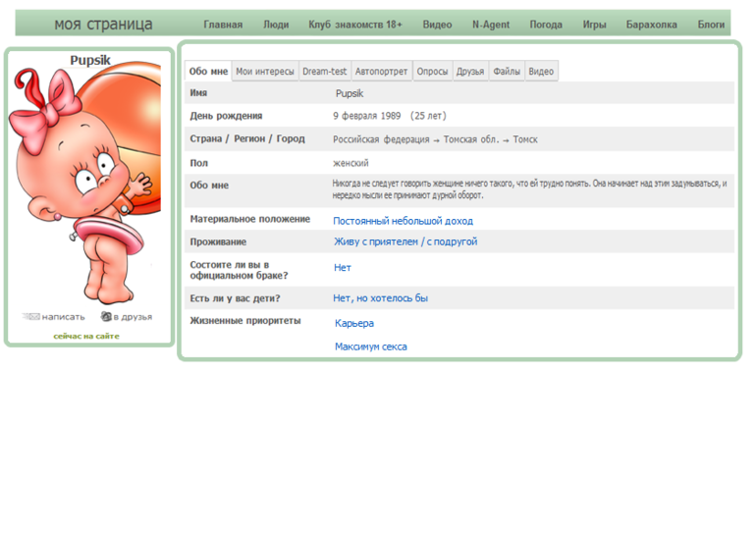This screenshot has height=534, width=756.
Task: Open Барахолка in the top menu
Action: pos(652,25)
